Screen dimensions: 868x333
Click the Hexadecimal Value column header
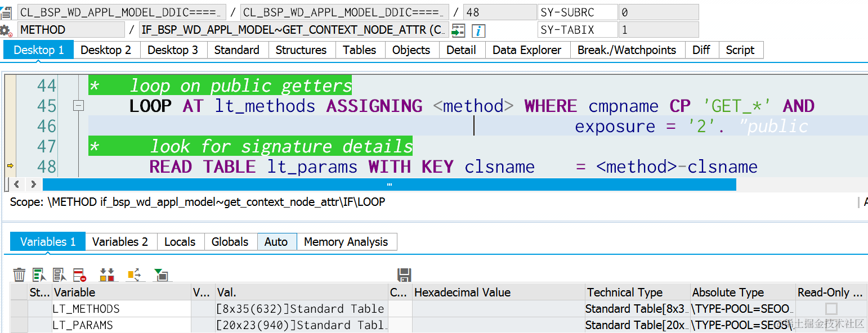tap(498, 292)
